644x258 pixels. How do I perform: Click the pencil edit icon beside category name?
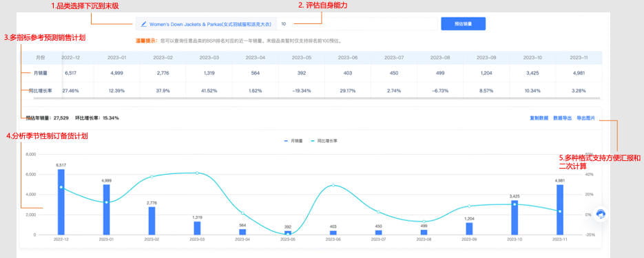tap(143, 24)
